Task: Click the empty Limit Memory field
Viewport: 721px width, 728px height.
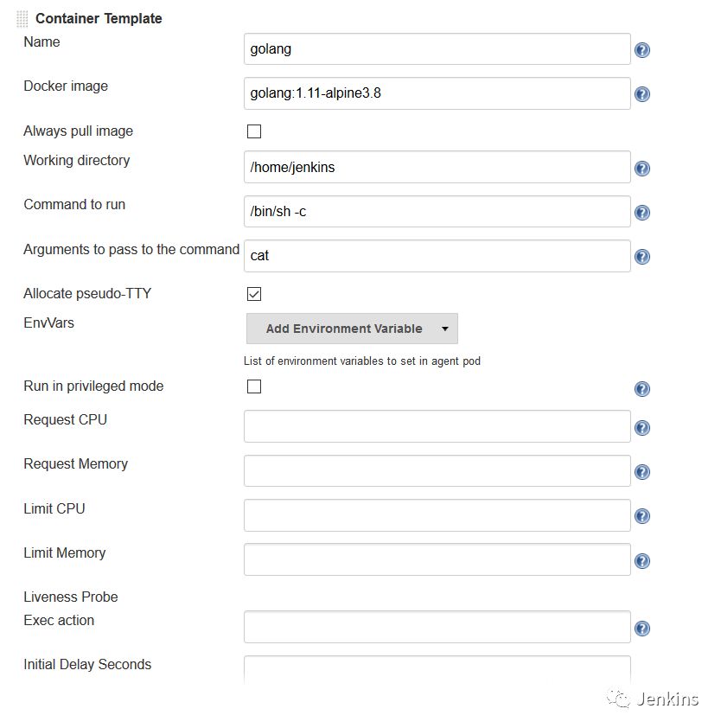Action: pyautogui.click(x=436, y=559)
